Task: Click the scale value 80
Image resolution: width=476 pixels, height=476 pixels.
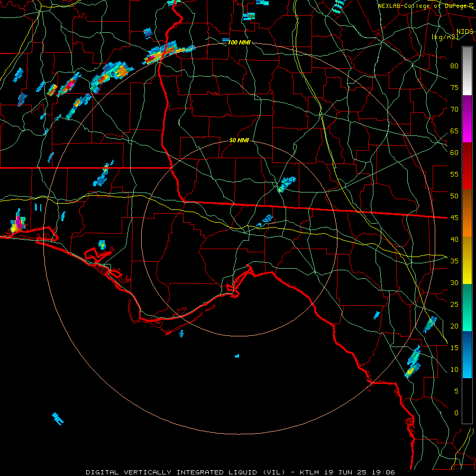Action: pyautogui.click(x=454, y=66)
